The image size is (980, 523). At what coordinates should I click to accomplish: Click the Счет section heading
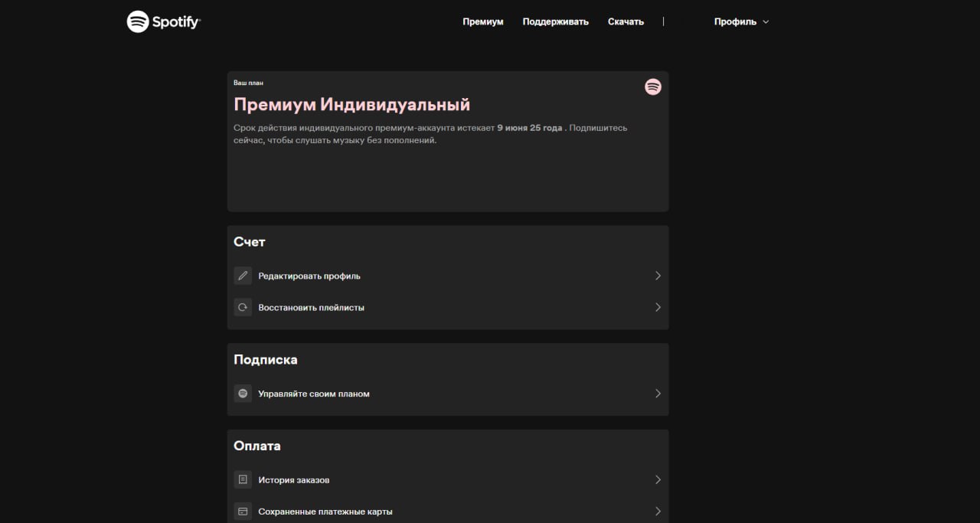point(250,242)
